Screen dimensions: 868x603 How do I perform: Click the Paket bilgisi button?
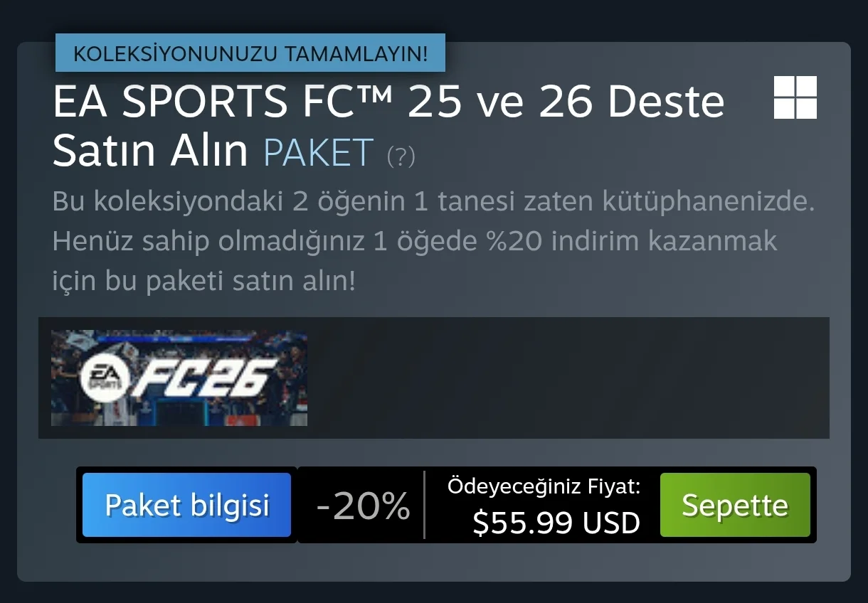pyautogui.click(x=187, y=505)
